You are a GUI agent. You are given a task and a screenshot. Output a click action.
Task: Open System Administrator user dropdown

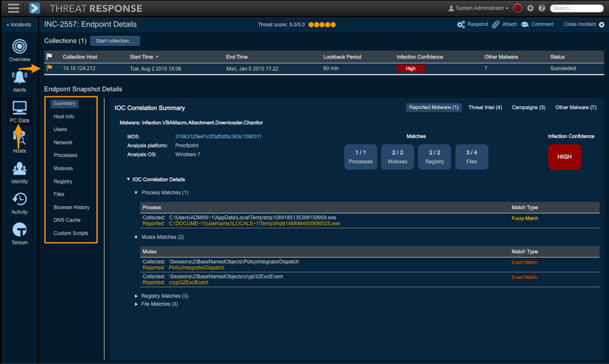pos(479,8)
